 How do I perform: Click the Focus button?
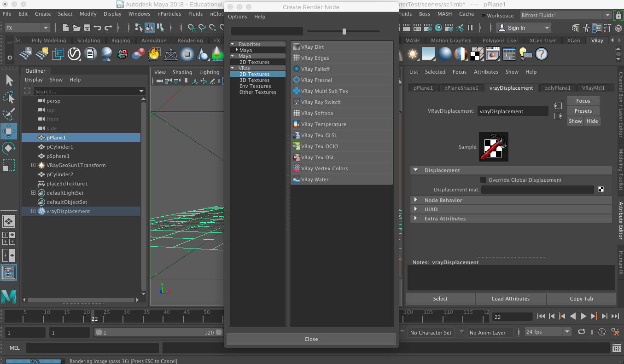pyautogui.click(x=583, y=101)
